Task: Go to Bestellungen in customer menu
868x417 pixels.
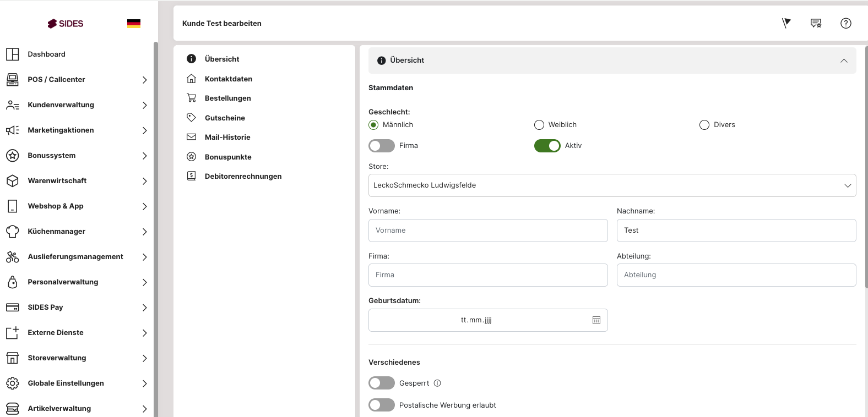Action: 227,98
